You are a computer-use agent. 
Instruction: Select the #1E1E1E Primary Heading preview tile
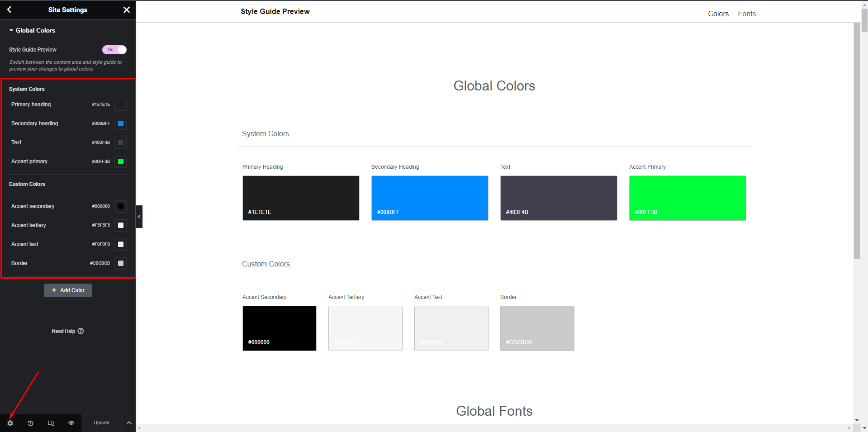[301, 198]
